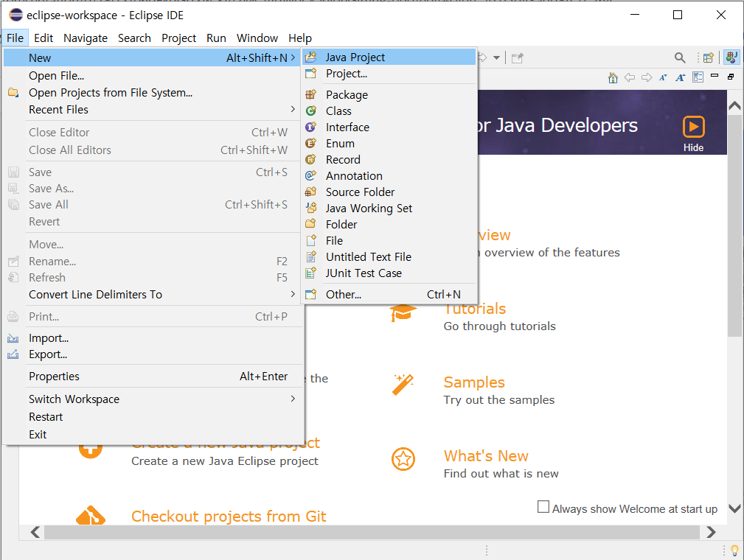The width and height of the screenshot is (744, 560).
Task: Click the Welcome page back arrow
Action: tap(630, 77)
